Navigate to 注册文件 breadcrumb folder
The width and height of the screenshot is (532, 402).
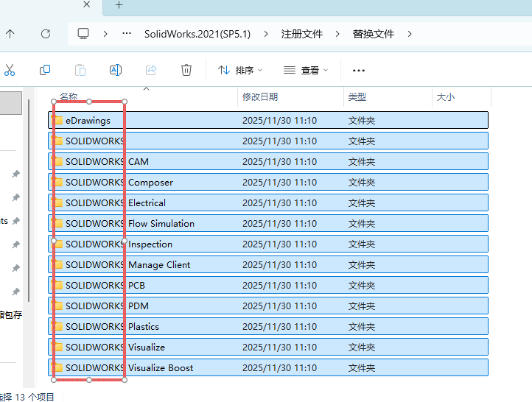click(x=301, y=34)
